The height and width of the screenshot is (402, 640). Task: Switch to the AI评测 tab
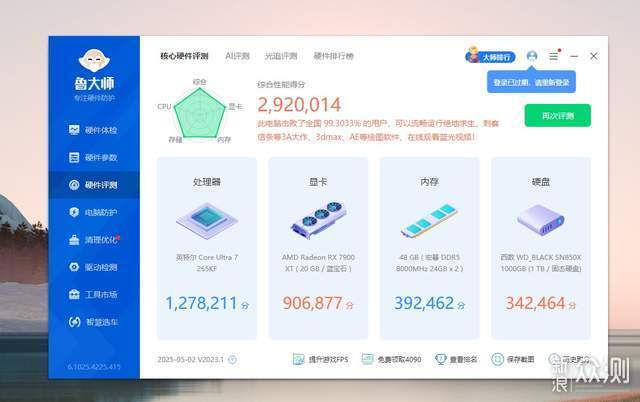coord(237,56)
